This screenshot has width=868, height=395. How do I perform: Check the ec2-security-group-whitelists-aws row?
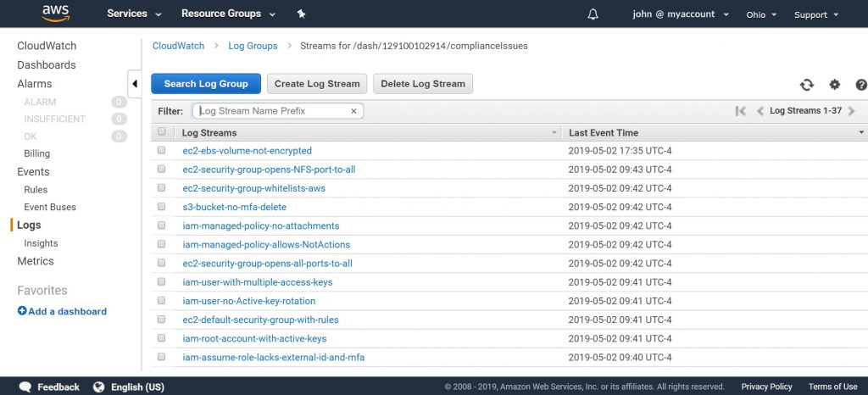pos(162,187)
